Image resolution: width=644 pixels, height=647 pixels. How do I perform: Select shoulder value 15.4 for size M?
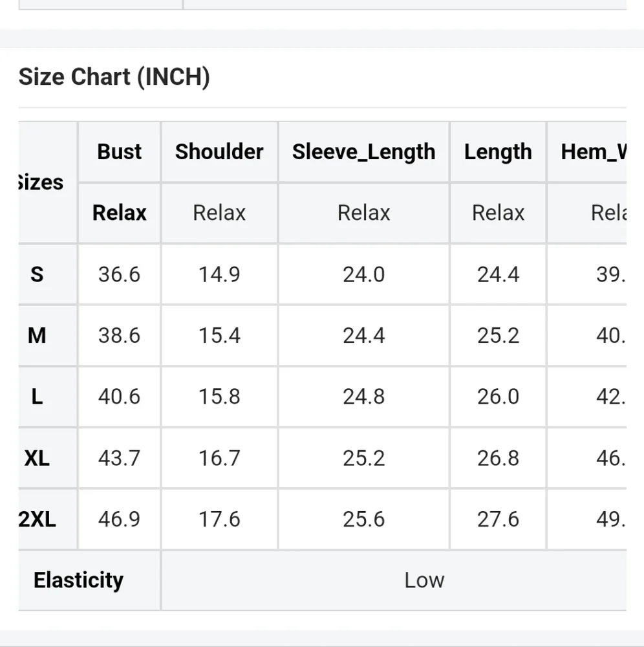coord(219,336)
